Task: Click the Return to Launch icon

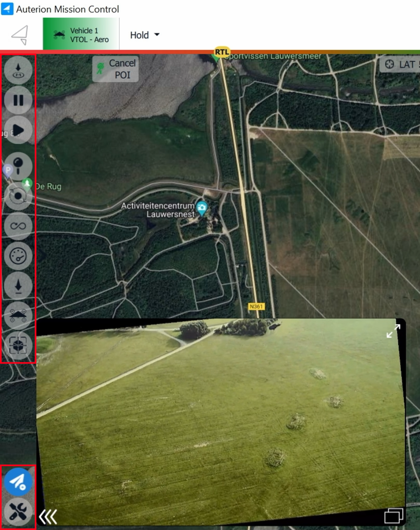Action: [x=18, y=70]
